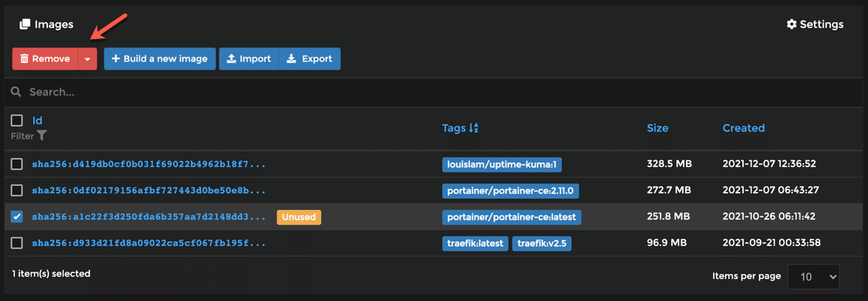Viewport: 868px width, 301px height.
Task: Click the 2021-12-07 06:43:27 created date
Action: click(x=769, y=190)
